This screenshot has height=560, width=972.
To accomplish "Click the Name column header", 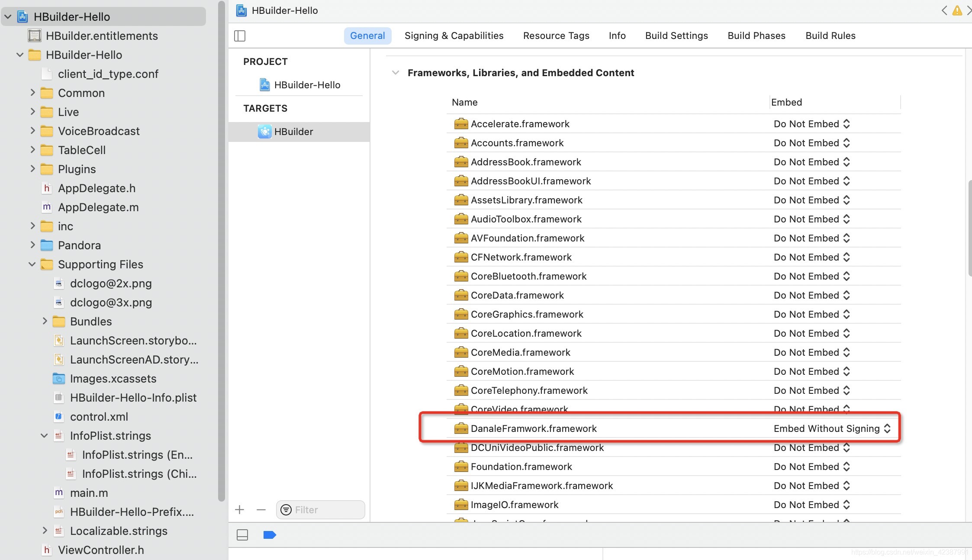I will click(464, 102).
